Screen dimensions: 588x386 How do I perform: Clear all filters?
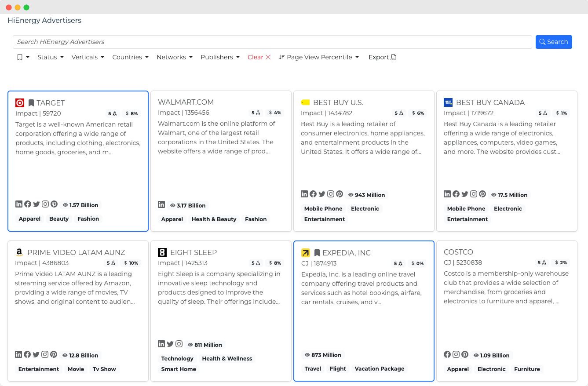click(259, 57)
